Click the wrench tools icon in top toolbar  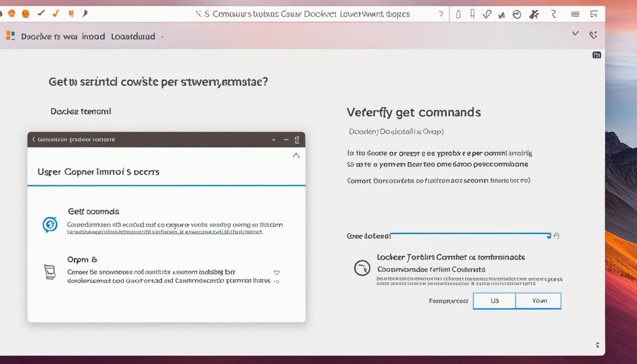534,15
